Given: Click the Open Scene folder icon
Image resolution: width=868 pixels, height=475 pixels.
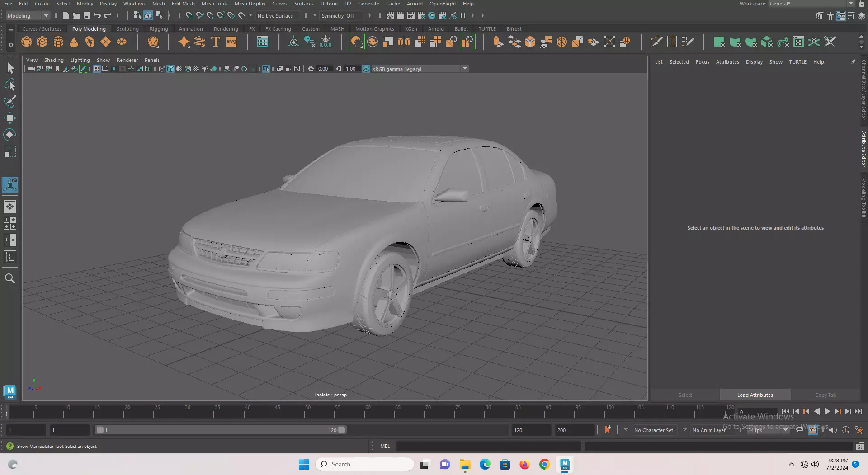Looking at the screenshot, I should coord(76,15).
